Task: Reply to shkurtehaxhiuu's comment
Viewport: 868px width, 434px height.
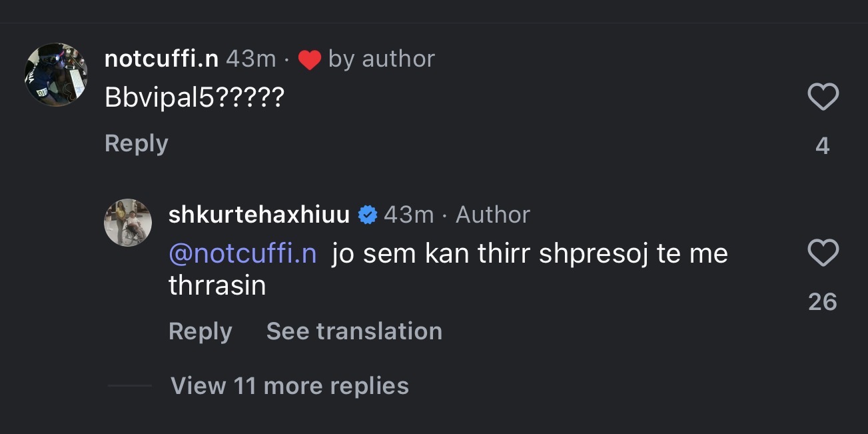Action: (201, 331)
